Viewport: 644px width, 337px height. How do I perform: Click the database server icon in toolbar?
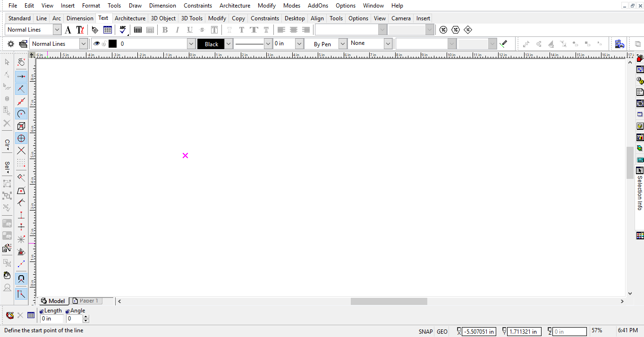620,44
